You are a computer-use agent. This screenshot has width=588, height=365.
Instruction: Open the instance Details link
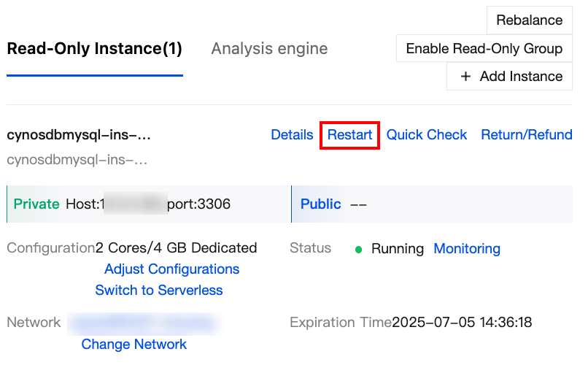click(x=292, y=135)
